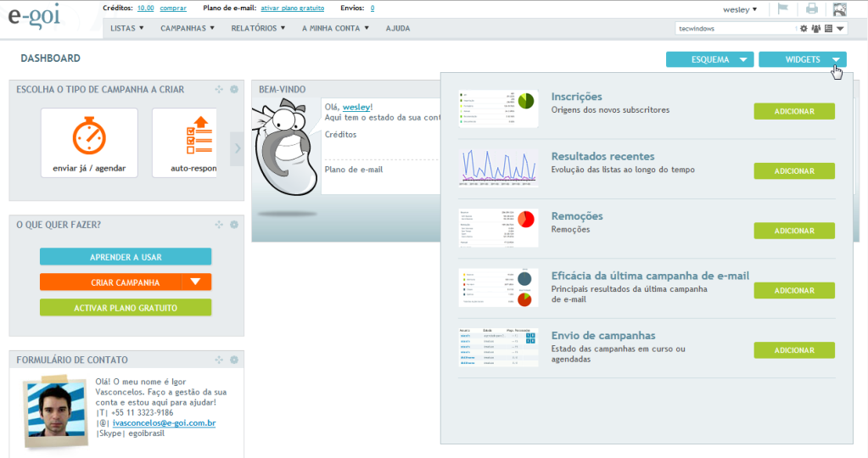The image size is (868, 458).
Task: Click the 'Aprender a usar' button
Action: [126, 257]
